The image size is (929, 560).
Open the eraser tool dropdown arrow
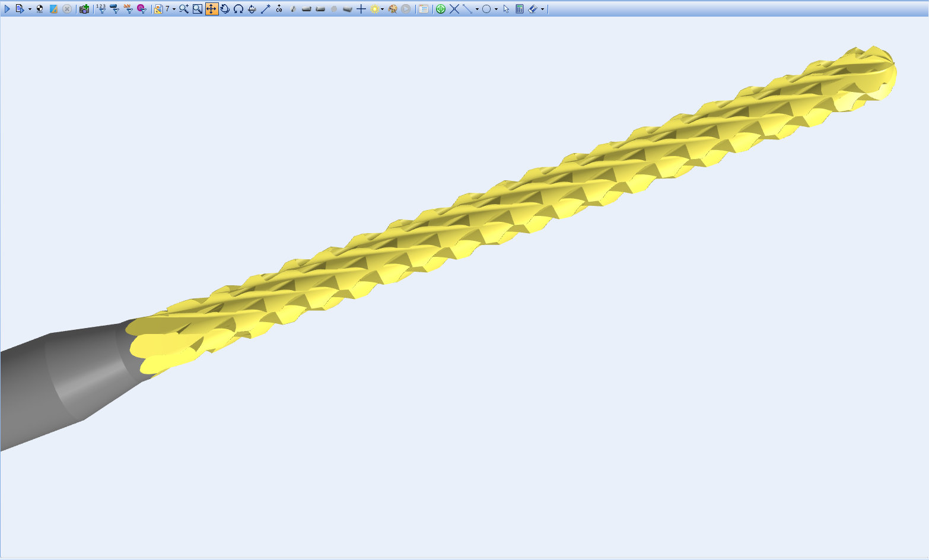542,9
